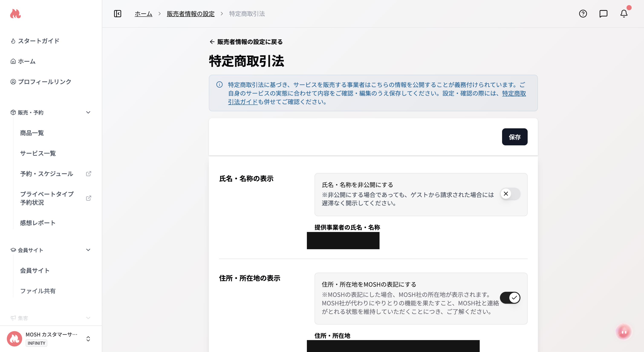644x352 pixels.
Task: Click the MOSH flame logo
Action: coord(15,13)
